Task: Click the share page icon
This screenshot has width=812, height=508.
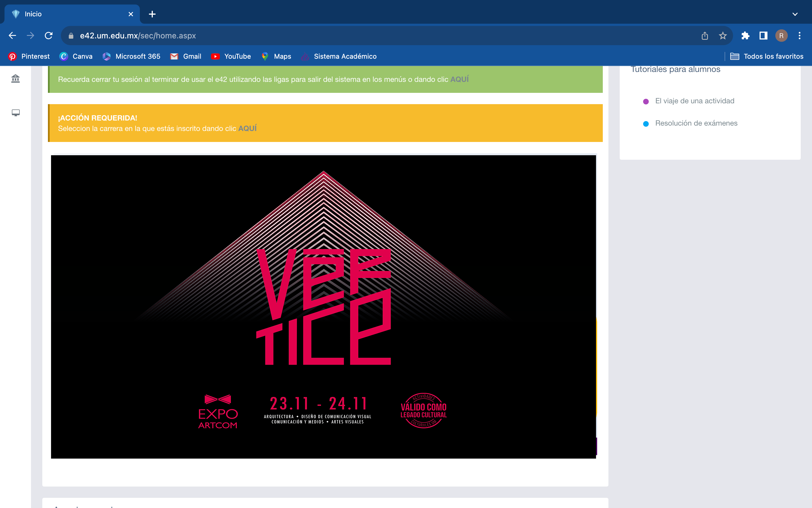Action: click(705, 36)
